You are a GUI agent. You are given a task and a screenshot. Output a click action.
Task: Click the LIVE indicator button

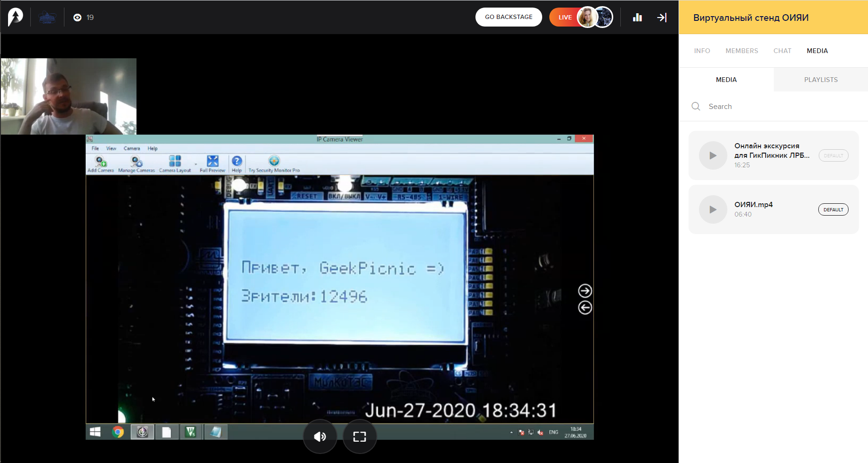pyautogui.click(x=564, y=18)
